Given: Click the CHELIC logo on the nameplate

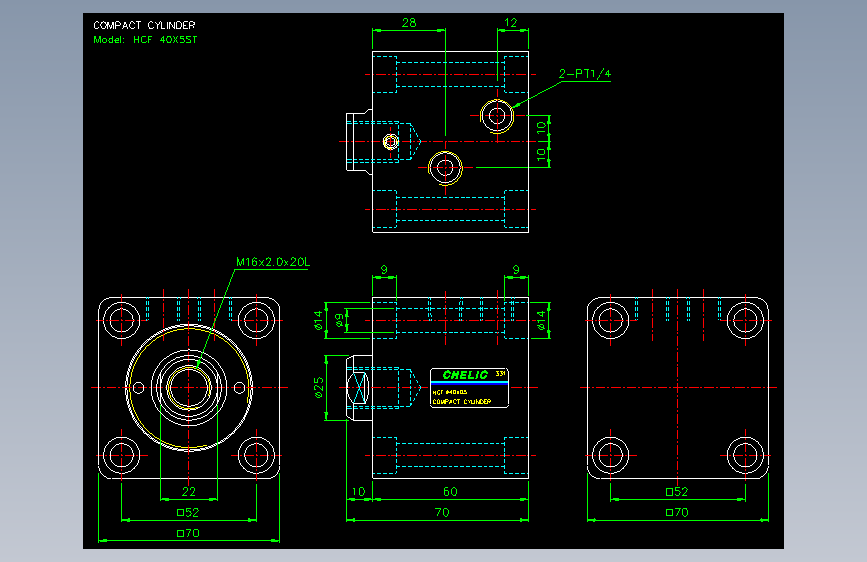Looking at the screenshot, I should coord(465,375).
